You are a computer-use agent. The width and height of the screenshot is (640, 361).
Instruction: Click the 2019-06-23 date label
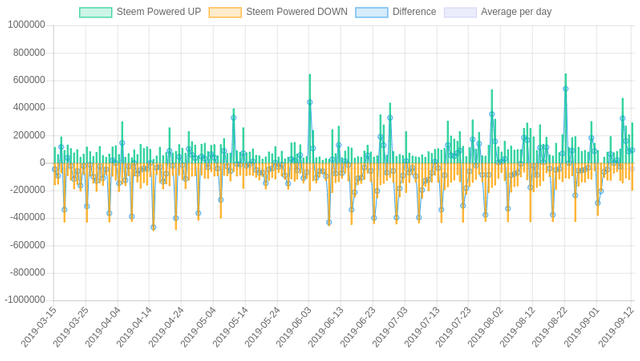click(357, 327)
